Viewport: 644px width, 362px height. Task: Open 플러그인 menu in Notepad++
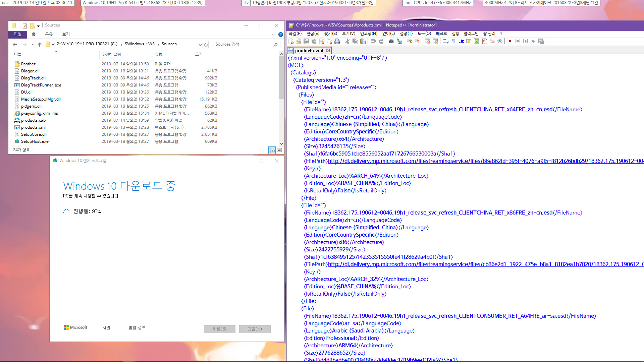(x=471, y=34)
